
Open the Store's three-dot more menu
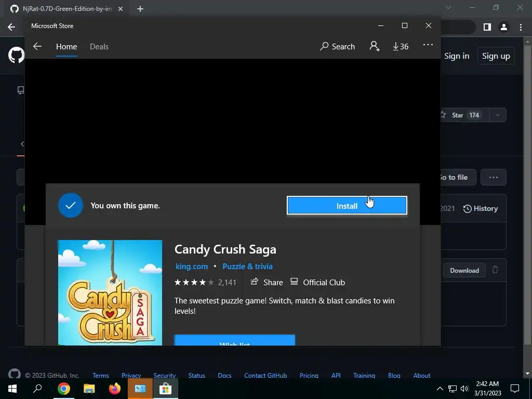[x=428, y=45]
